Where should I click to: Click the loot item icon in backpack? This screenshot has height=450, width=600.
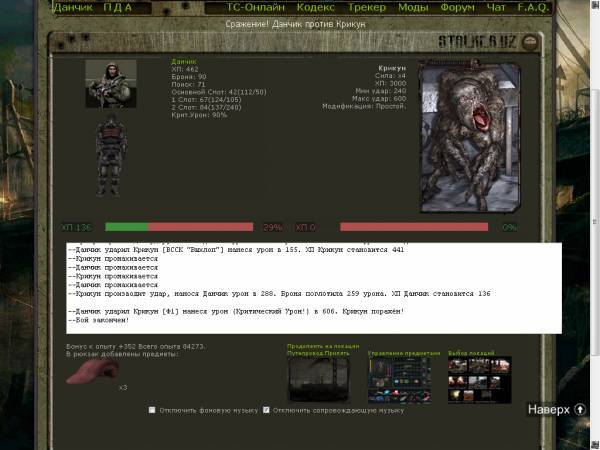(x=90, y=375)
